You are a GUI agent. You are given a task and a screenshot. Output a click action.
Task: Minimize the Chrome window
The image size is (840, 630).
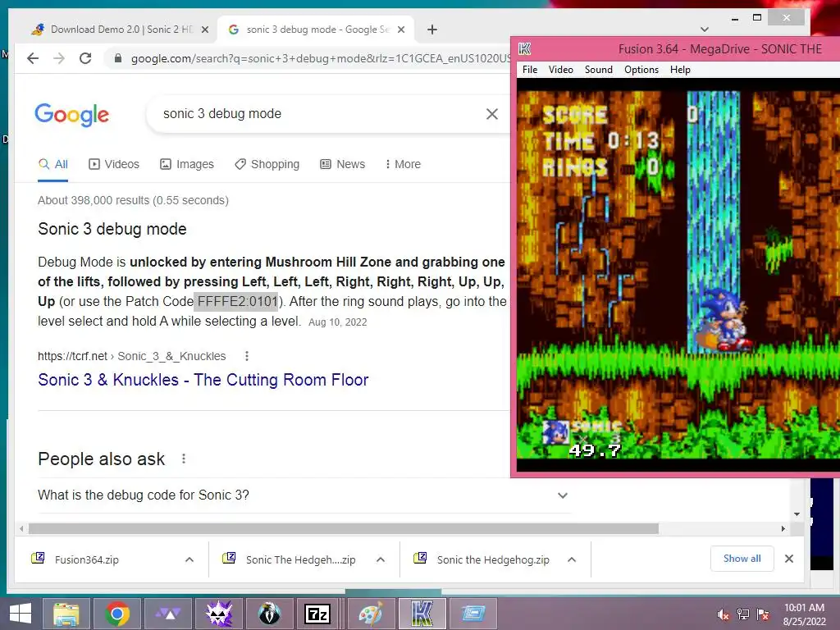(x=735, y=19)
